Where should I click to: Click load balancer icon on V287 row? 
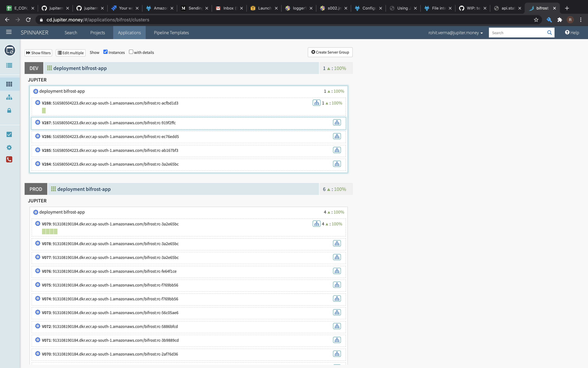tap(337, 123)
